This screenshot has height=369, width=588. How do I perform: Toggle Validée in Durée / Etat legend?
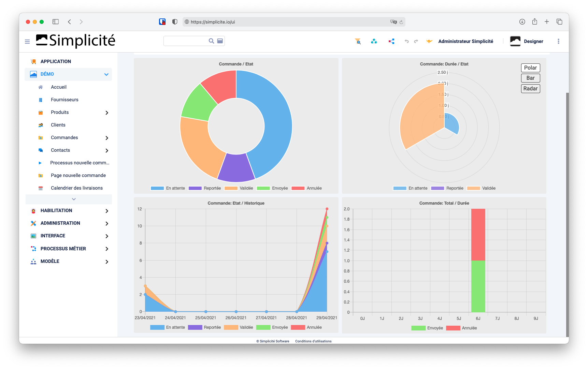[x=481, y=188]
